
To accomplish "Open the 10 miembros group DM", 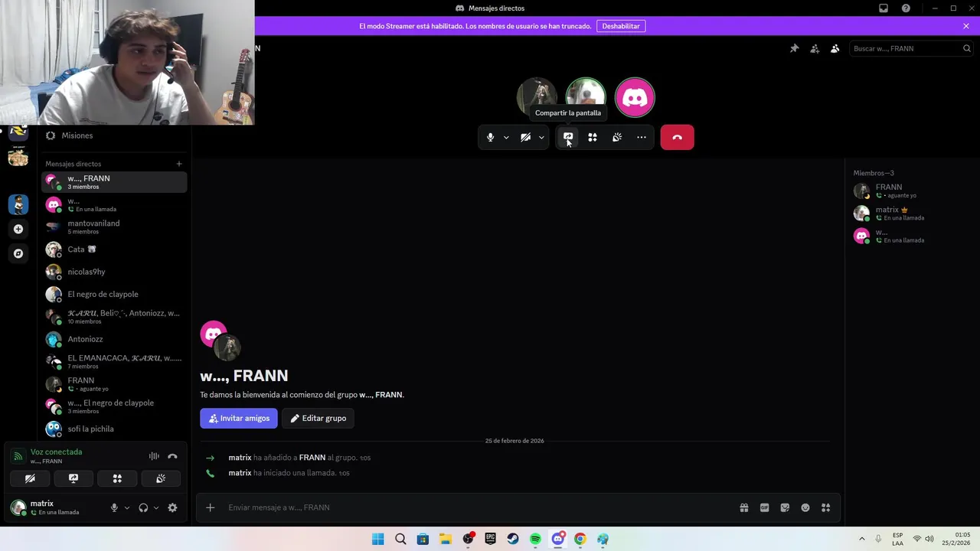I will [x=114, y=317].
